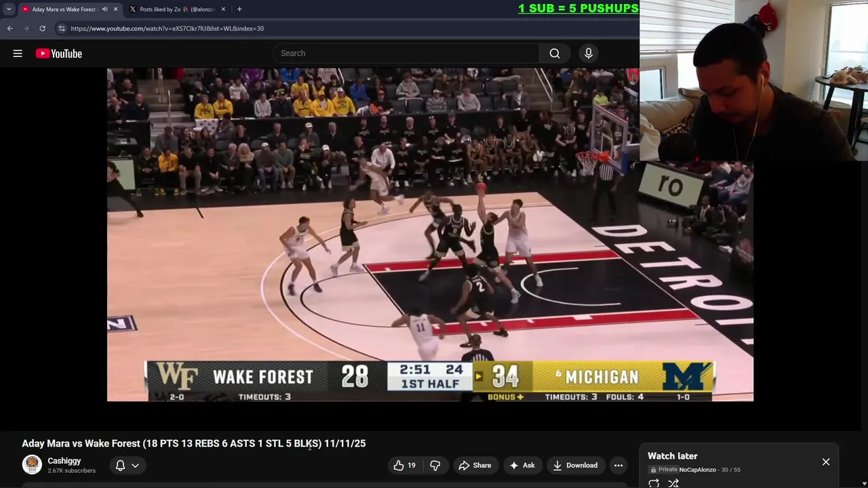868x488 pixels.
Task: Close the Watch later playlist panel
Action: 826,462
